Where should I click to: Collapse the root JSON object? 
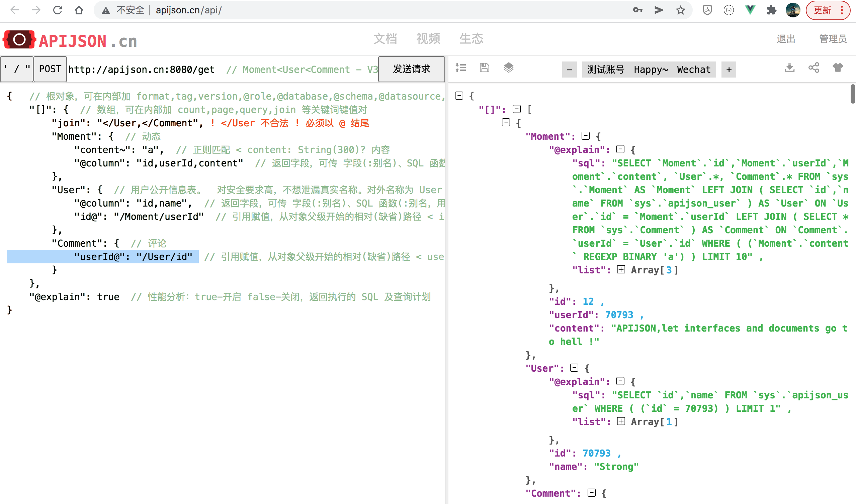[459, 96]
